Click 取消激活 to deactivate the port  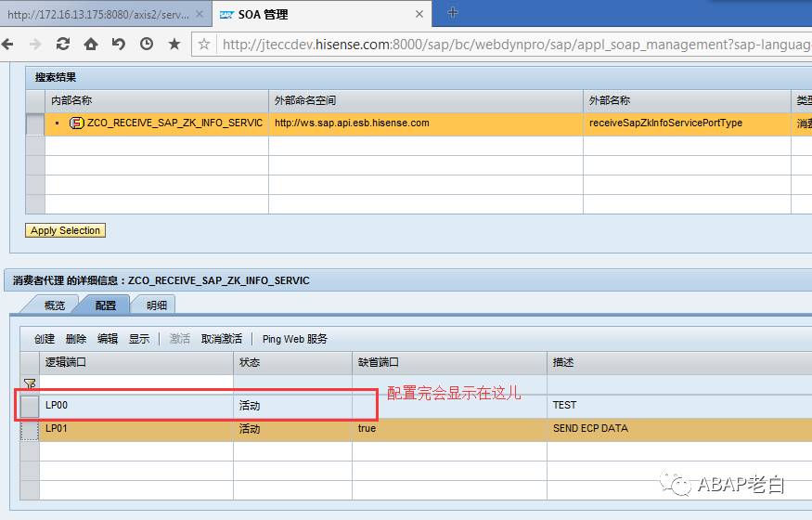point(222,339)
